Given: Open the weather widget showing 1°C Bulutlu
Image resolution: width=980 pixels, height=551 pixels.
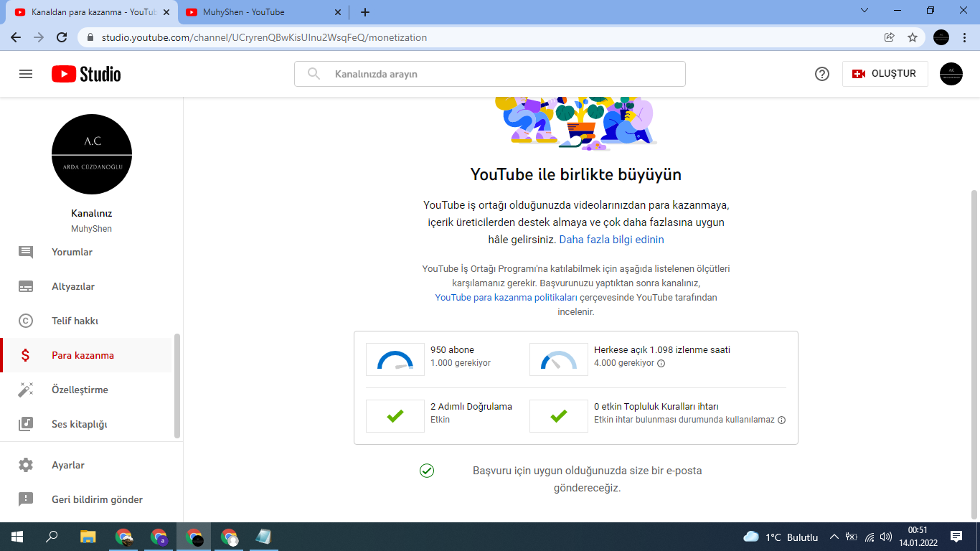Looking at the screenshot, I should click(781, 537).
